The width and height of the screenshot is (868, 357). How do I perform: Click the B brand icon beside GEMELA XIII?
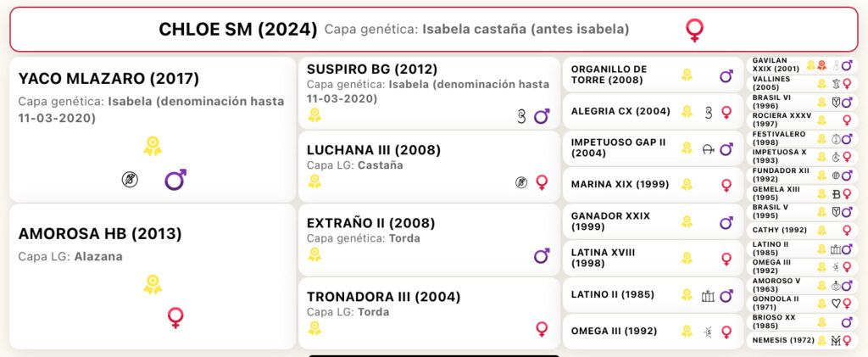[836, 193]
